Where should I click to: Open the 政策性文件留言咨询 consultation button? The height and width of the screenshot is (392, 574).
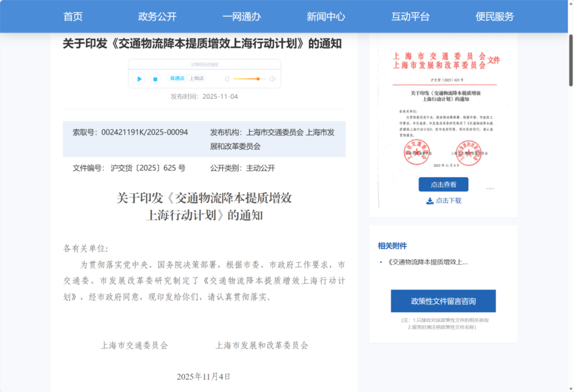tap(443, 301)
